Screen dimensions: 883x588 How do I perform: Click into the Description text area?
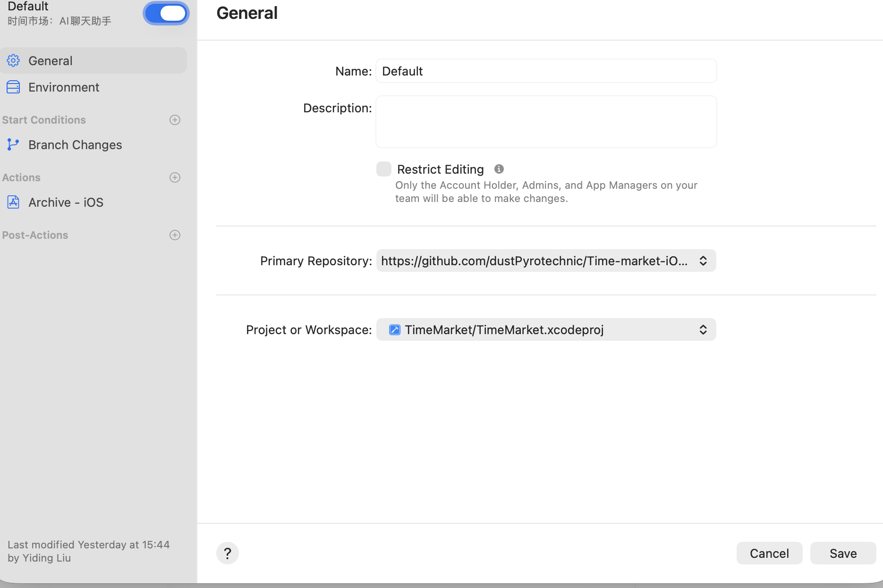point(546,122)
